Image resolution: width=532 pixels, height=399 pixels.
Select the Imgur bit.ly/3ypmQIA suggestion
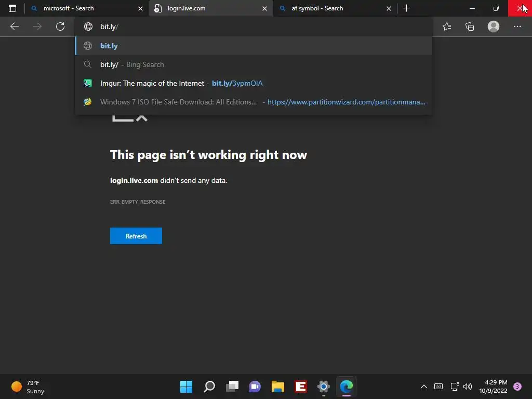[x=254, y=83]
